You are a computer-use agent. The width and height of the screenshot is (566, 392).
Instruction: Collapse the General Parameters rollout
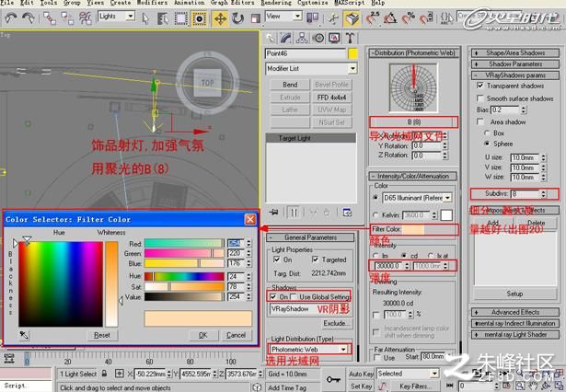(310, 237)
